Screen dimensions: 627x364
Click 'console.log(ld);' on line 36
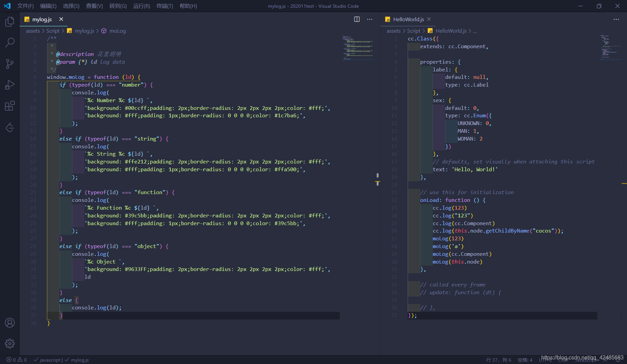pyautogui.click(x=97, y=307)
